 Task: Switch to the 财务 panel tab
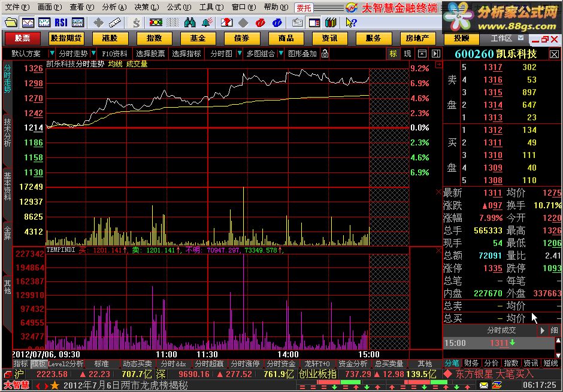coord(471,363)
